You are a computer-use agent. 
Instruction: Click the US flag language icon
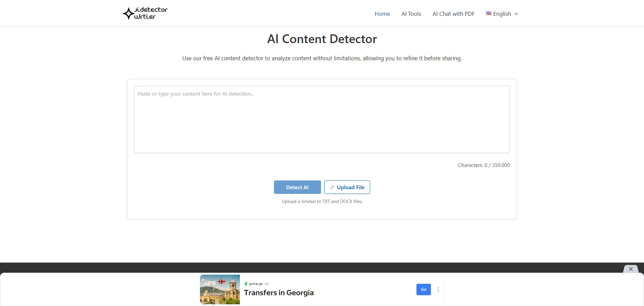(x=488, y=13)
